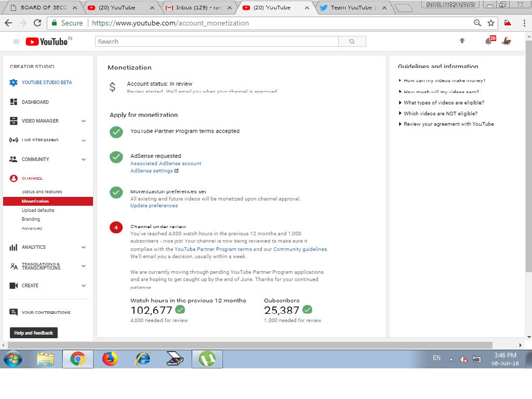
Task: Expand the Community section
Action: [84, 159]
